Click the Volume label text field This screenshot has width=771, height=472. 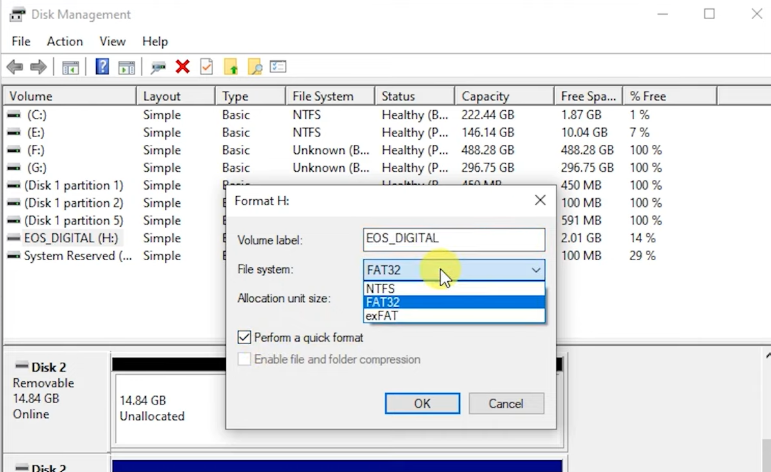point(454,239)
